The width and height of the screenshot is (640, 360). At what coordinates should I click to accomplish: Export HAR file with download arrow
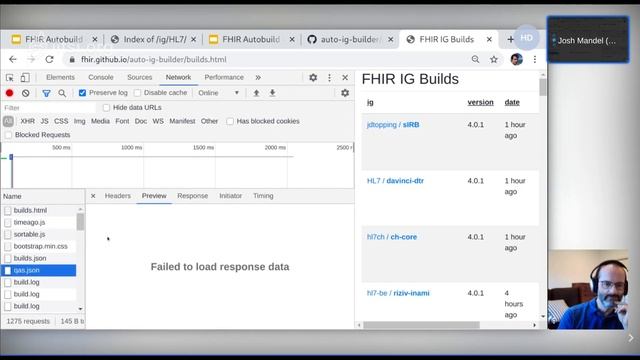[x=272, y=93]
